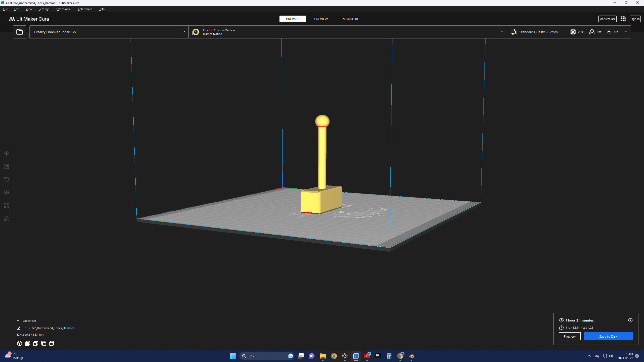Open the print time info icon
This screenshot has height=362, width=644.
(x=630, y=320)
